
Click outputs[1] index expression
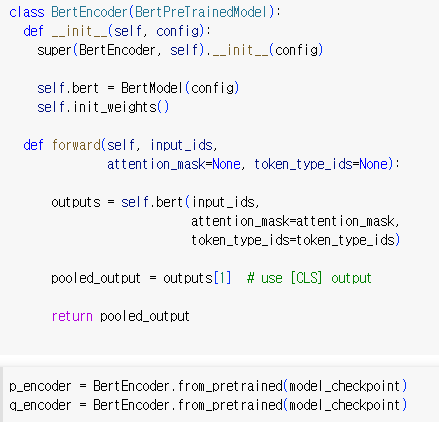coord(197,278)
